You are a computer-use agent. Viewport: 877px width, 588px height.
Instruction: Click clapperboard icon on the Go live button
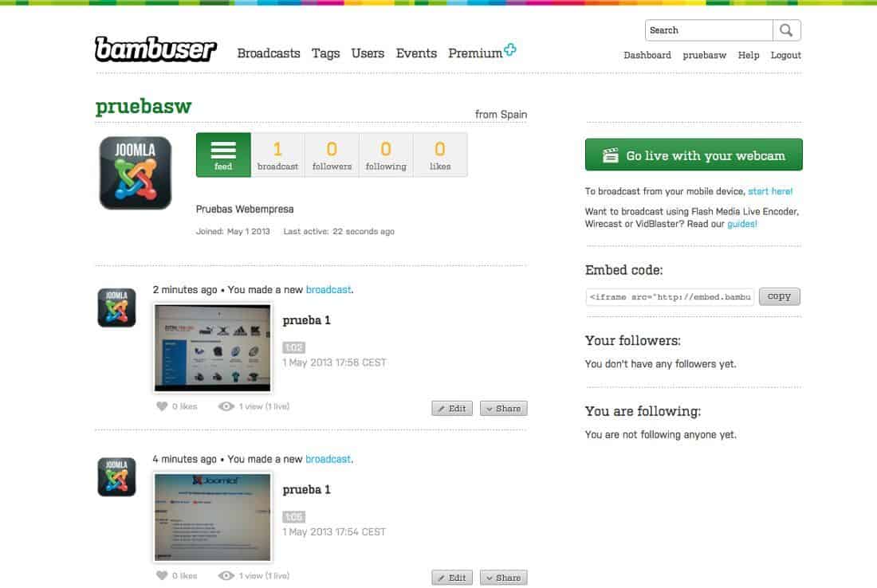610,155
